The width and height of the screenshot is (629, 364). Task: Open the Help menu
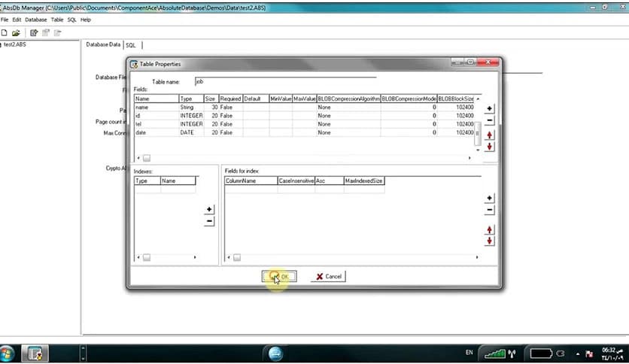86,20
